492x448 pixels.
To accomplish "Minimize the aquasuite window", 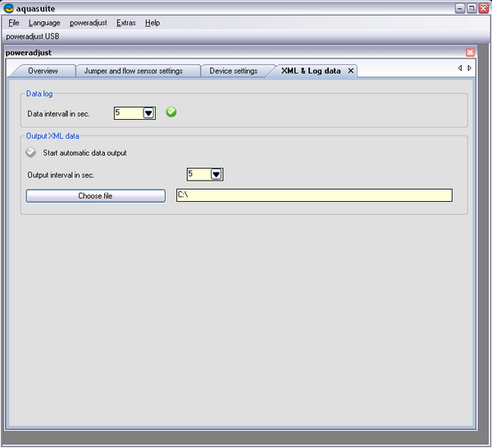I will click(460, 8).
